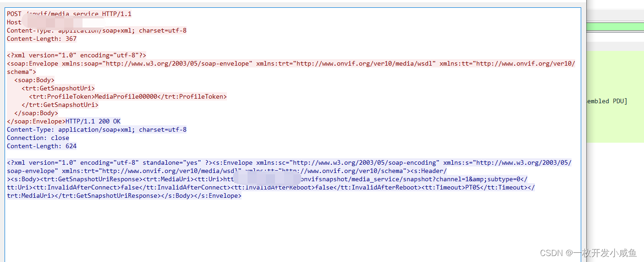Click the soap-envelope namespace URL in request
The width and height of the screenshot is (644, 262).
point(179,63)
